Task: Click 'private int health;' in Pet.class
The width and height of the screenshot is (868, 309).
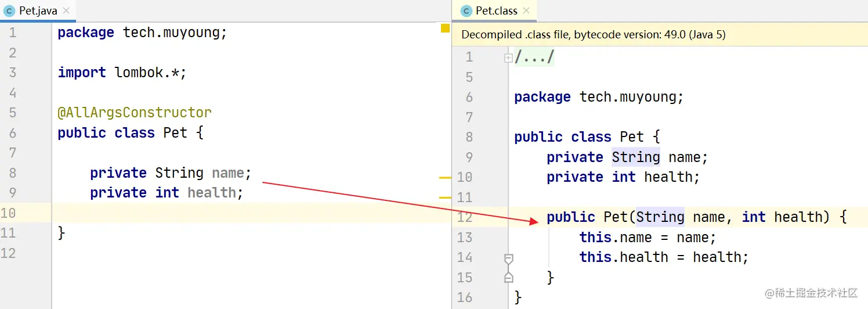Action: [623, 177]
